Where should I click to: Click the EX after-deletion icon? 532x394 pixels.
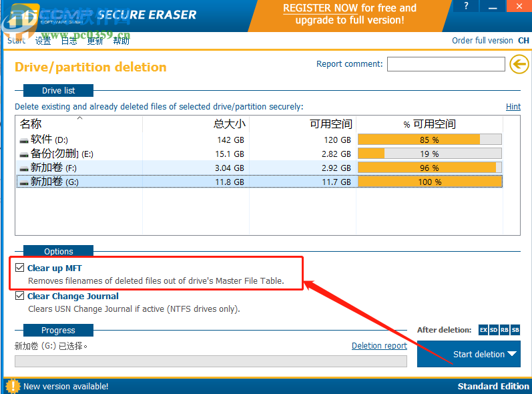(x=483, y=330)
